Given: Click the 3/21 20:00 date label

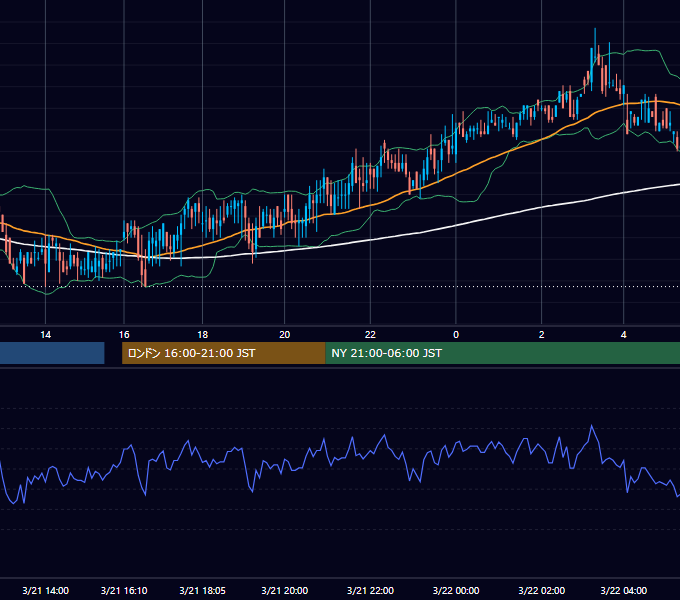Looking at the screenshot, I should tap(284, 590).
